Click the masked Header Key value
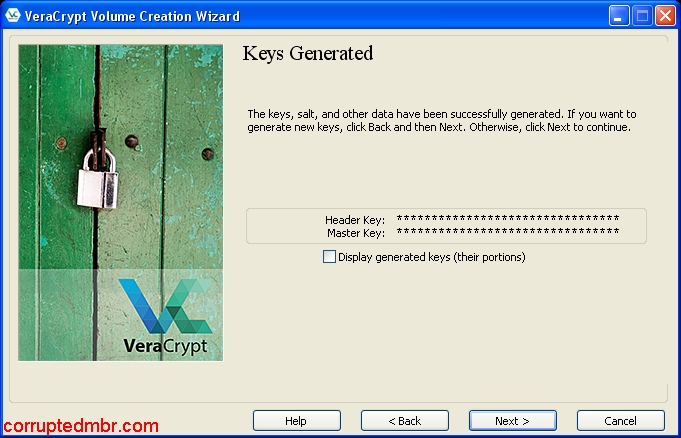 [508, 219]
